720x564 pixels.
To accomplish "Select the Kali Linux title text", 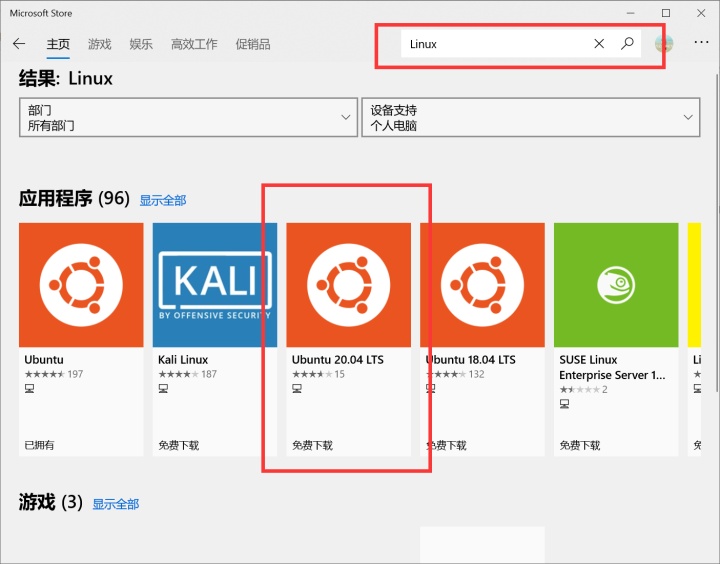I will [x=183, y=360].
